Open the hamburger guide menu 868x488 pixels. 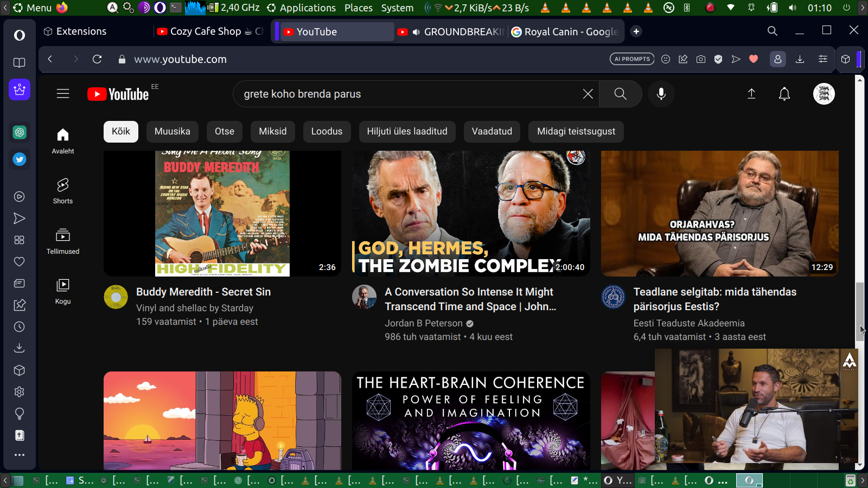point(63,94)
